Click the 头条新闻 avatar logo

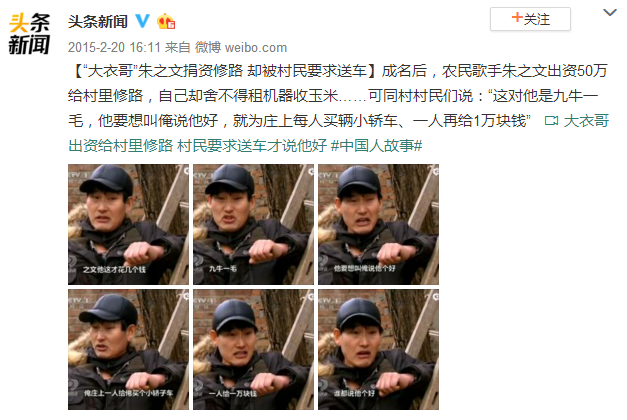point(29,34)
